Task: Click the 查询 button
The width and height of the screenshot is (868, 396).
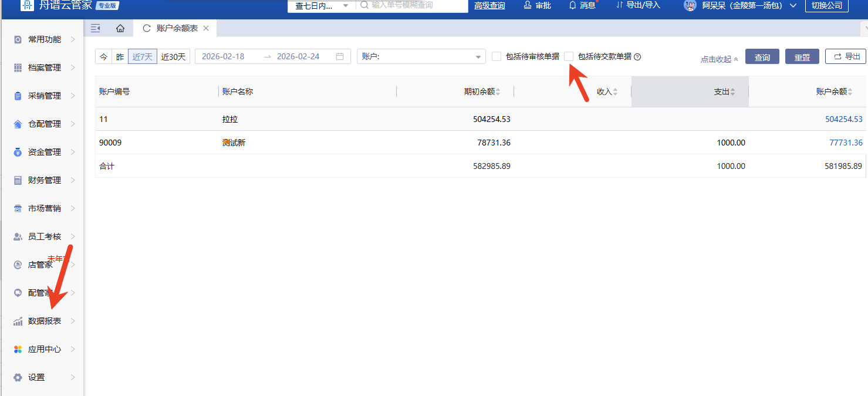Action: (762, 57)
